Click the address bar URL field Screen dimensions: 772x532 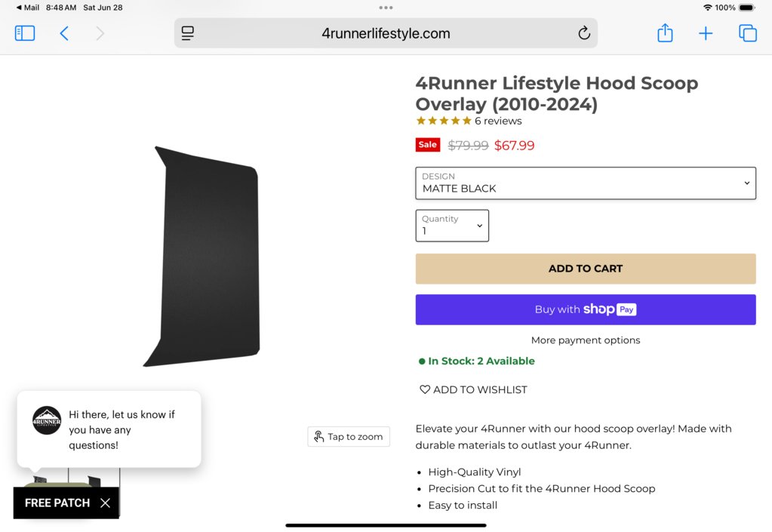386,33
